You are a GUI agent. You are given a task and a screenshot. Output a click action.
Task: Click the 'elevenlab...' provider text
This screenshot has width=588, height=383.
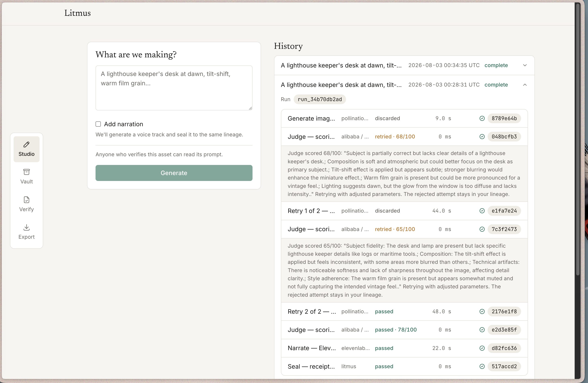tap(355, 348)
